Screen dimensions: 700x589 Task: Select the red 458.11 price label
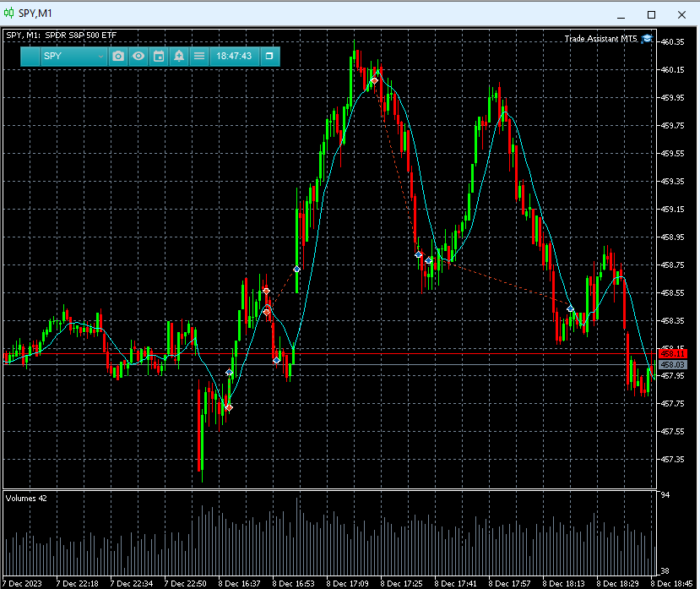click(672, 354)
